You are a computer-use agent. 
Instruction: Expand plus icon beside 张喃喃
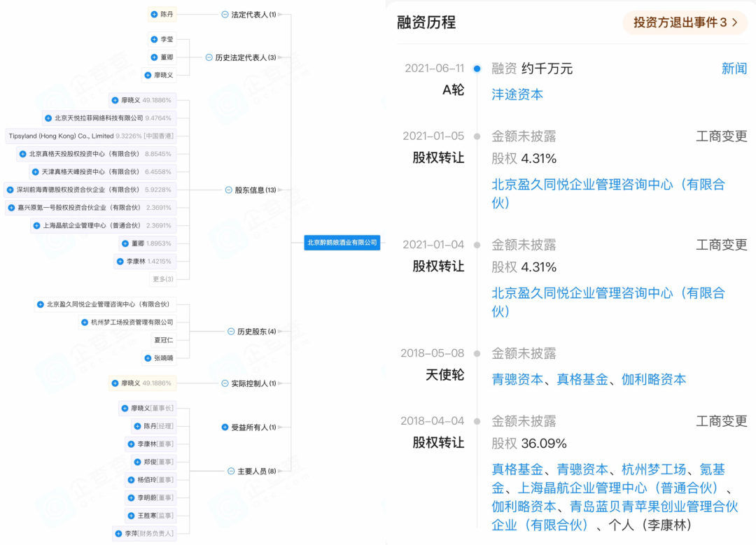(x=148, y=358)
